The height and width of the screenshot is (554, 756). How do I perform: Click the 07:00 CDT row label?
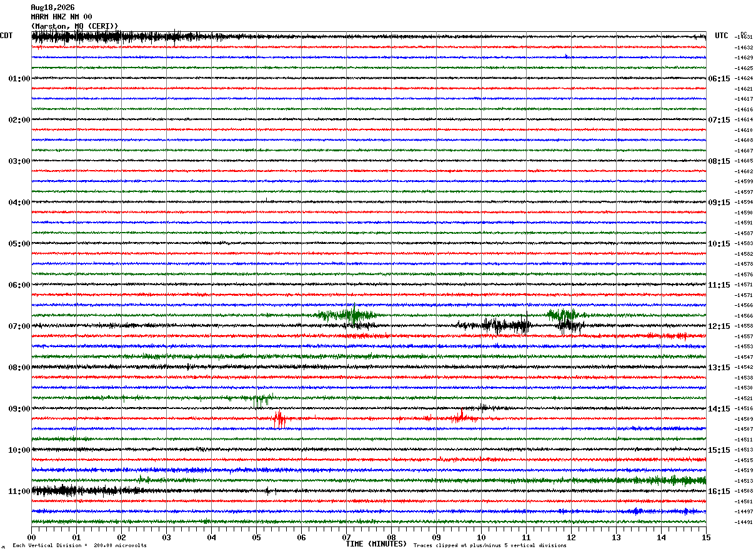(x=19, y=326)
